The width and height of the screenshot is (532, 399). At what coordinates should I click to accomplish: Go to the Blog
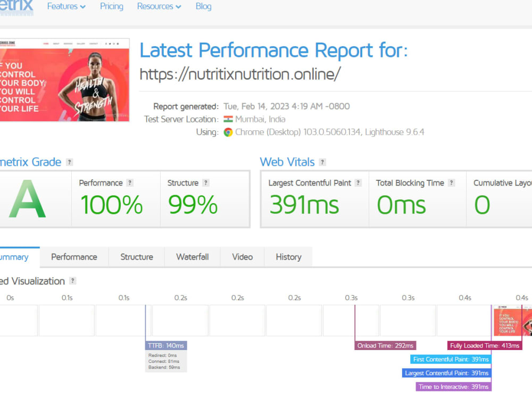204,6
